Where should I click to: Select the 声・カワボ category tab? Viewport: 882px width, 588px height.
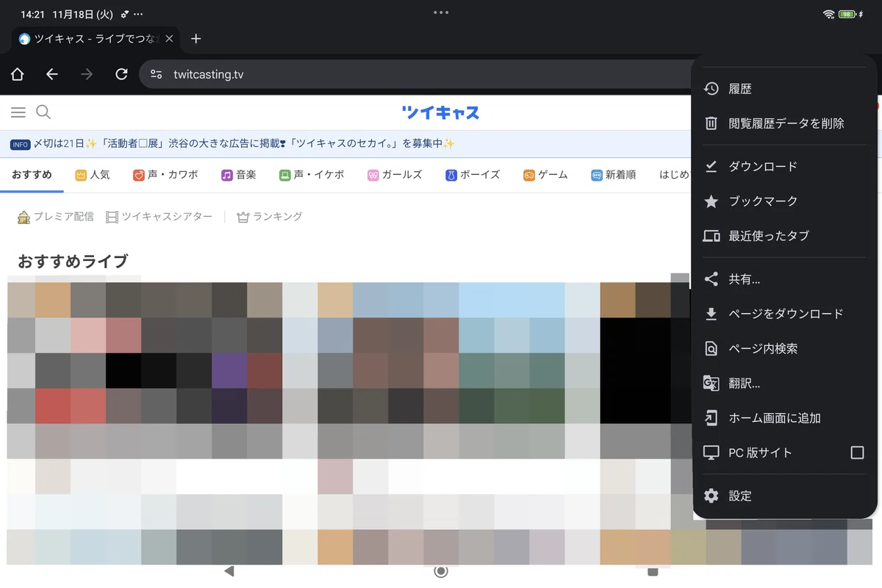tap(165, 175)
